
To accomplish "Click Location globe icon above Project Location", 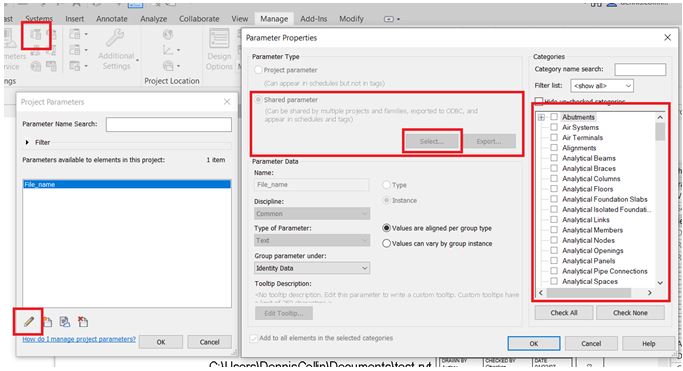I will coord(168,34).
